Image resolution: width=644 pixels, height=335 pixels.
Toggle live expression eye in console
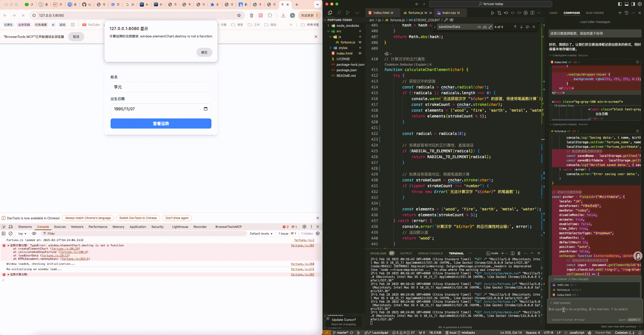click(x=34, y=233)
